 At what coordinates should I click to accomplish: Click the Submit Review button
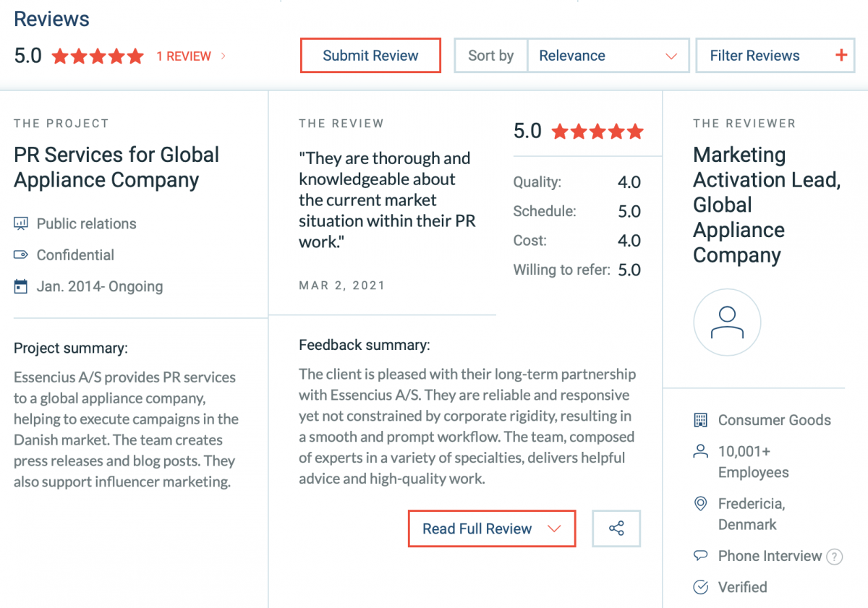(x=370, y=56)
